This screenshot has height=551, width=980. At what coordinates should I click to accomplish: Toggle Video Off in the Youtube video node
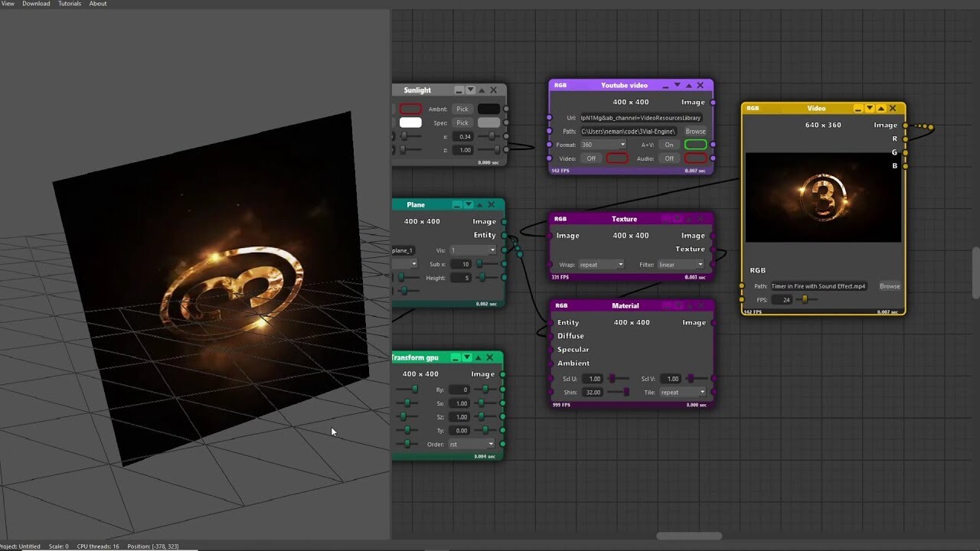[590, 158]
